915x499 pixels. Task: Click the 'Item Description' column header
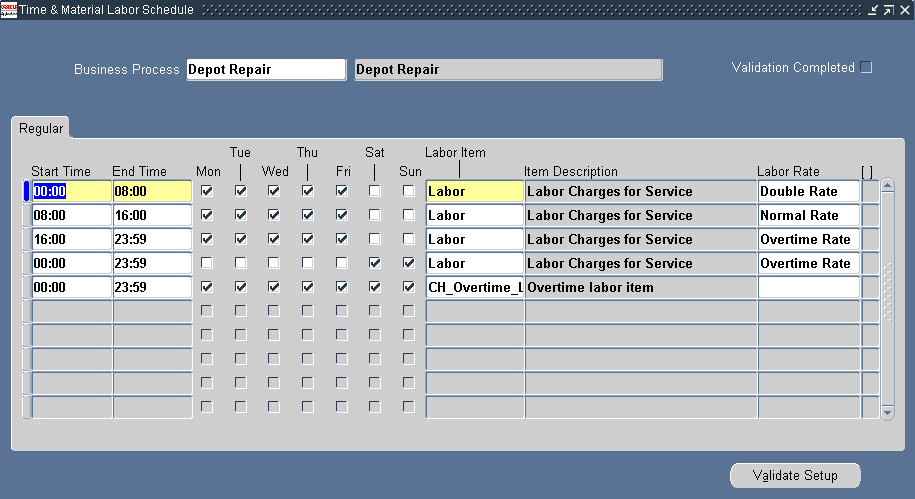click(571, 172)
